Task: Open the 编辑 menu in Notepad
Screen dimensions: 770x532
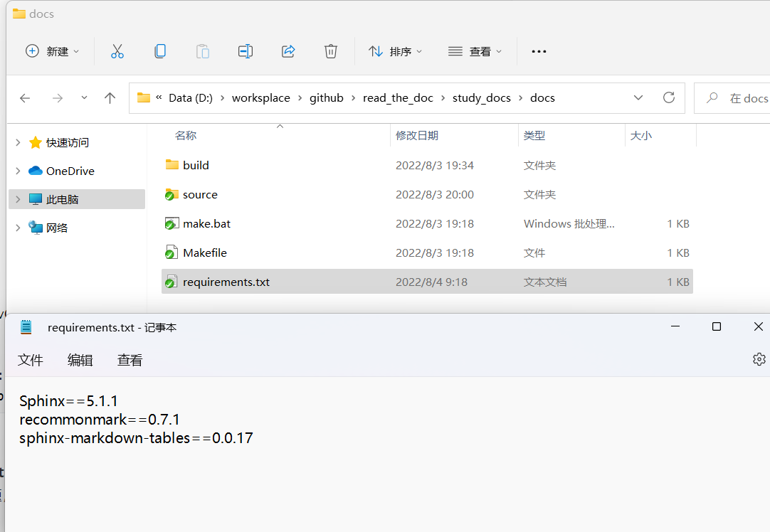Action: (x=80, y=361)
